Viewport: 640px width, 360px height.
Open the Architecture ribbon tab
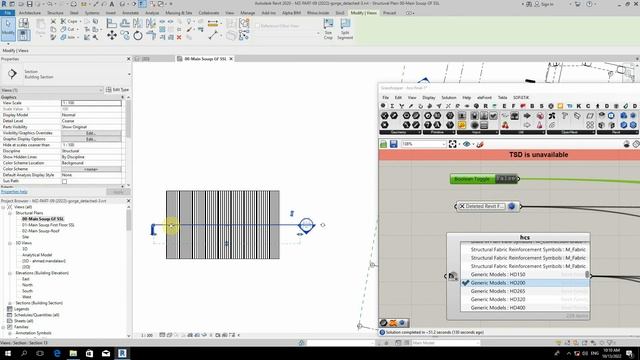click(30, 13)
